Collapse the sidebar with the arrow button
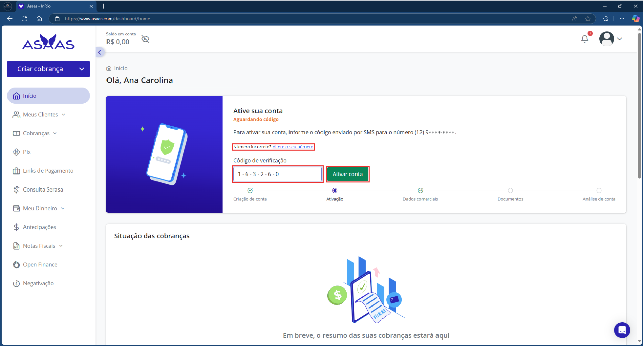This screenshot has height=347, width=644. click(x=100, y=52)
